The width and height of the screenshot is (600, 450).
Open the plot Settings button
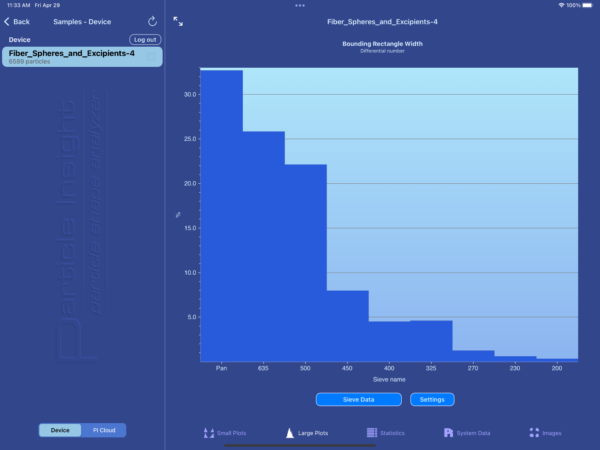[432, 399]
